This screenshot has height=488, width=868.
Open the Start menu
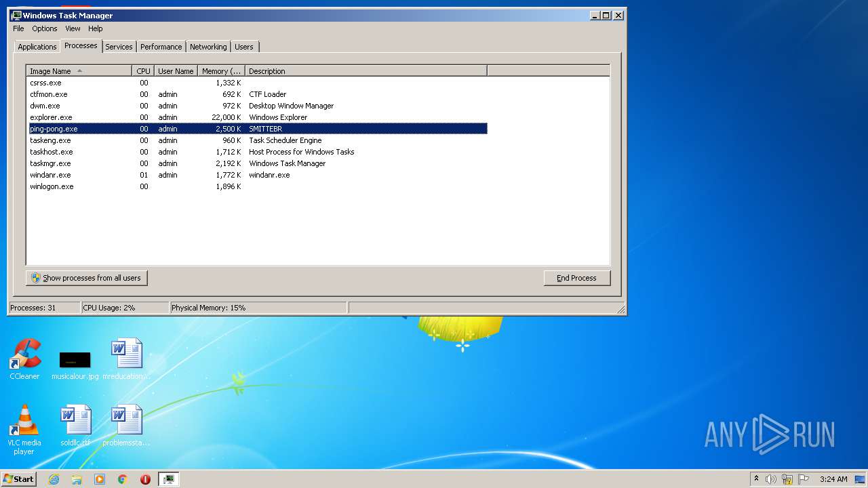(18, 479)
